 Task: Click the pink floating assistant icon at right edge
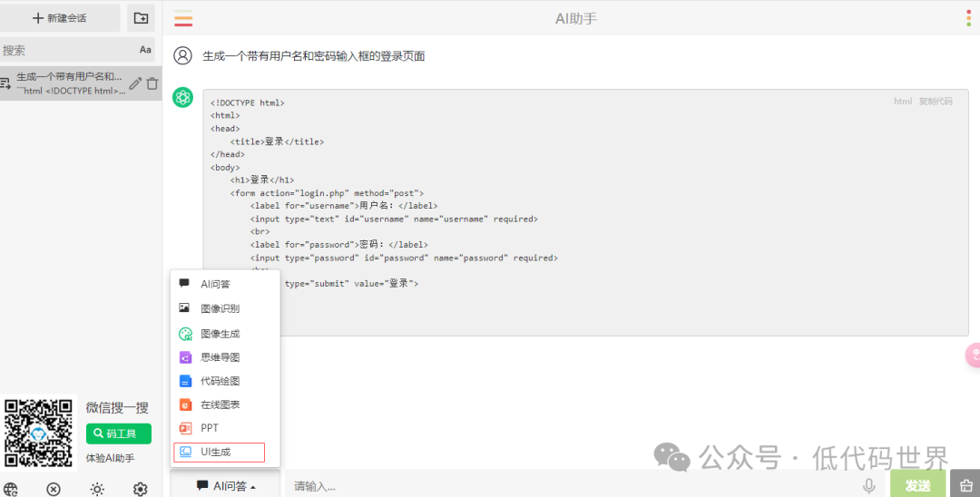click(973, 356)
